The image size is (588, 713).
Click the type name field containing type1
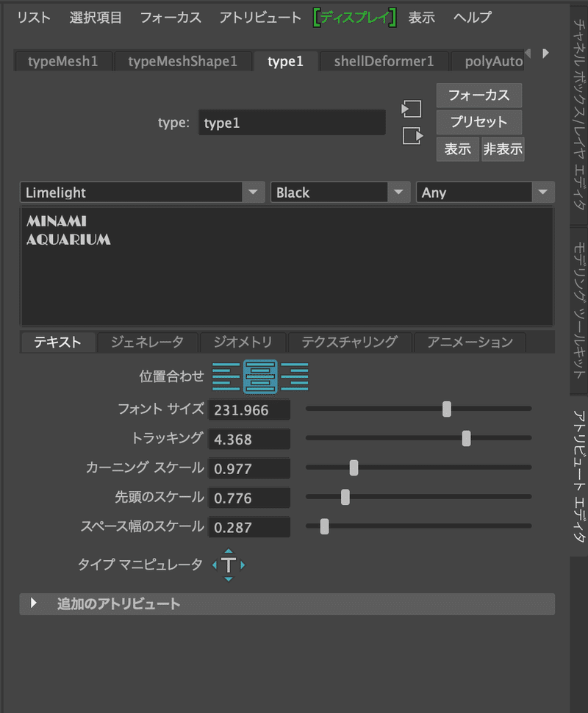(x=292, y=122)
